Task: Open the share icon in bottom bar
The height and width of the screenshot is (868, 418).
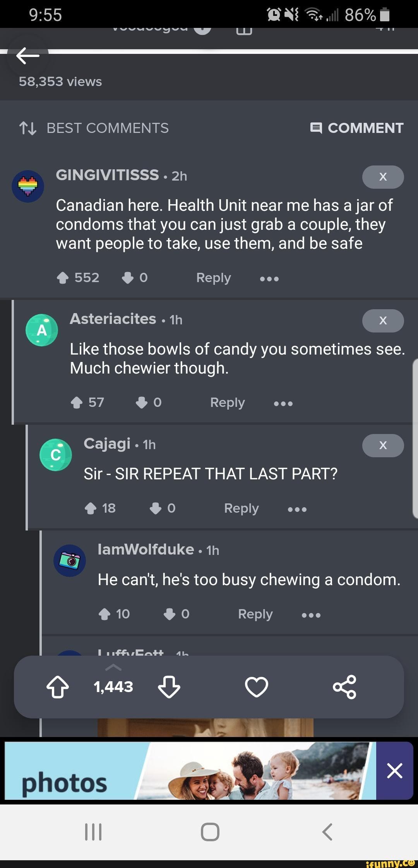Action: tap(344, 687)
